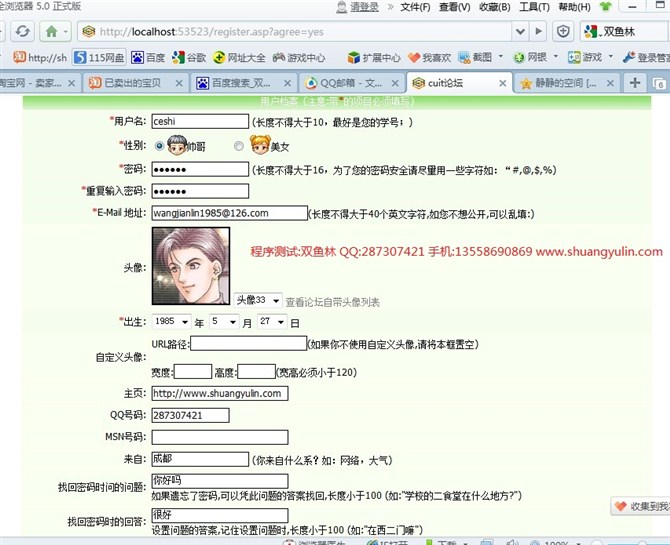Open the 查看(V) menu
This screenshot has height=545, width=670.
[x=455, y=7]
